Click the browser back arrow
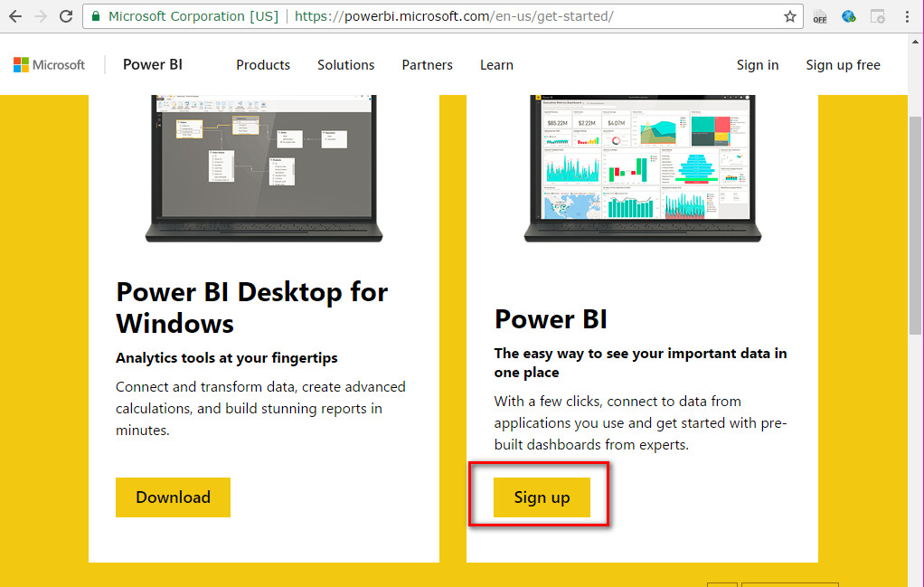This screenshot has height=587, width=924. coord(15,15)
